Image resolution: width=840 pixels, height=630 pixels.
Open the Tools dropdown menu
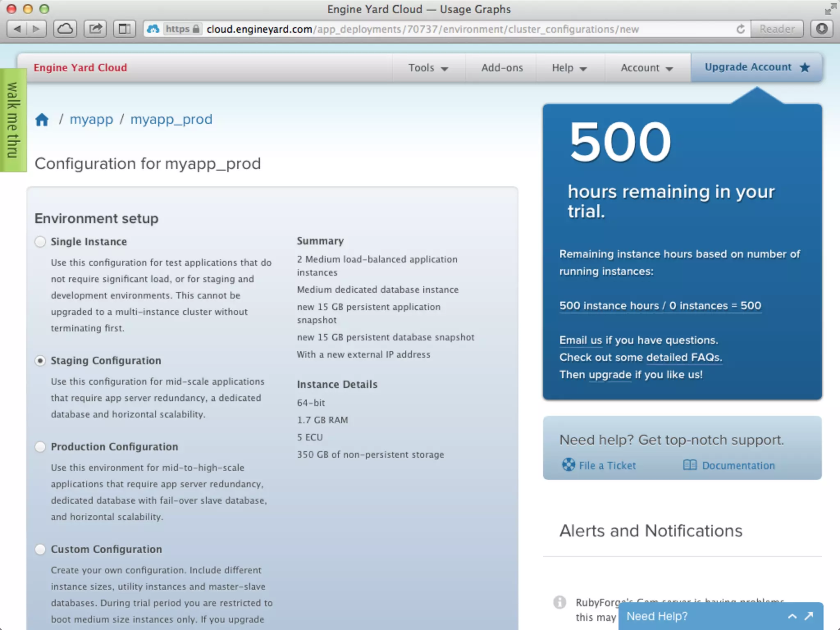428,68
